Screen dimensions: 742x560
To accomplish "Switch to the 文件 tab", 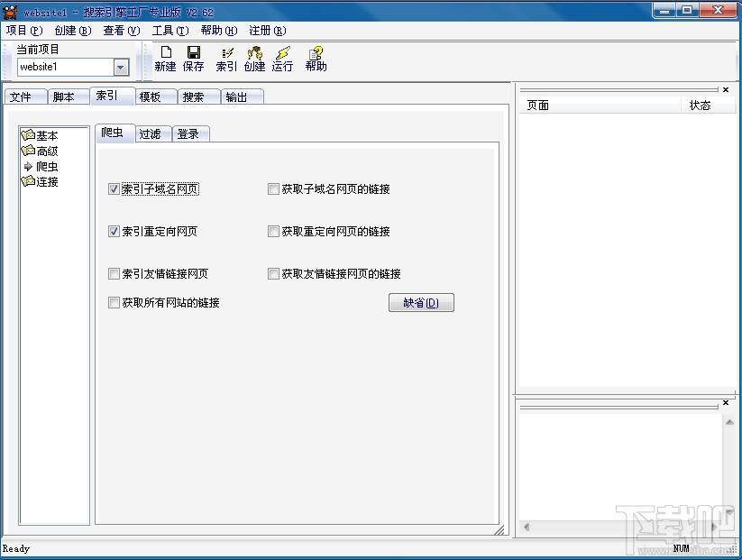I will 25,97.
